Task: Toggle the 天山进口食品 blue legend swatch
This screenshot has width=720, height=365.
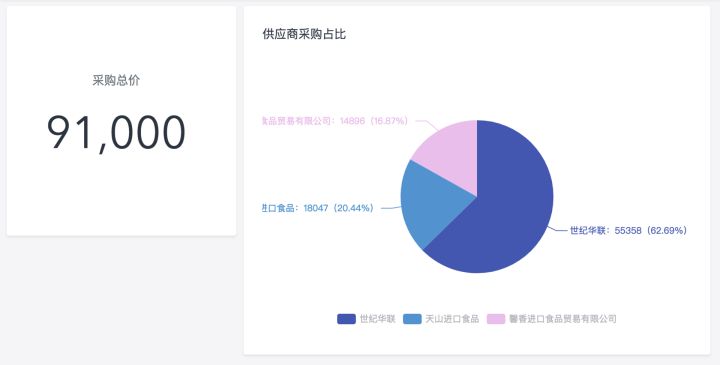Action: (x=412, y=319)
